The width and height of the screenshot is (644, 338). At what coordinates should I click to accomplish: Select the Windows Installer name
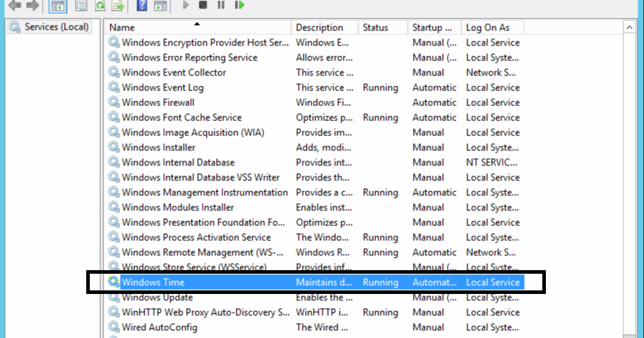[x=159, y=147]
